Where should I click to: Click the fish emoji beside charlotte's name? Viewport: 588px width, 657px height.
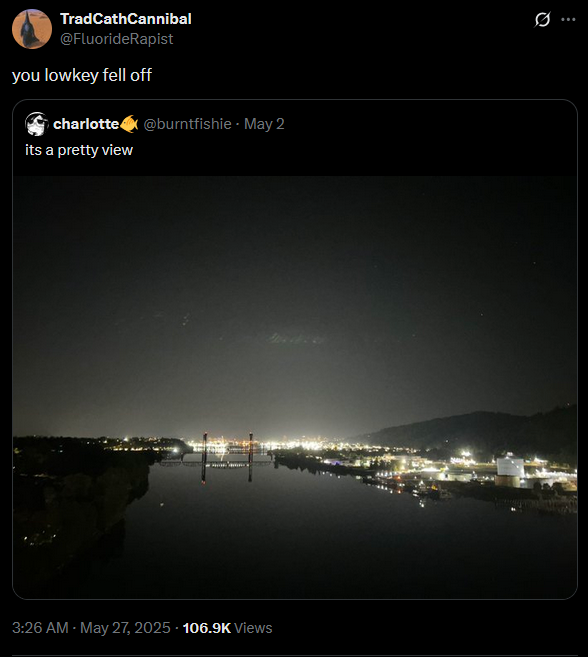[x=129, y=124]
